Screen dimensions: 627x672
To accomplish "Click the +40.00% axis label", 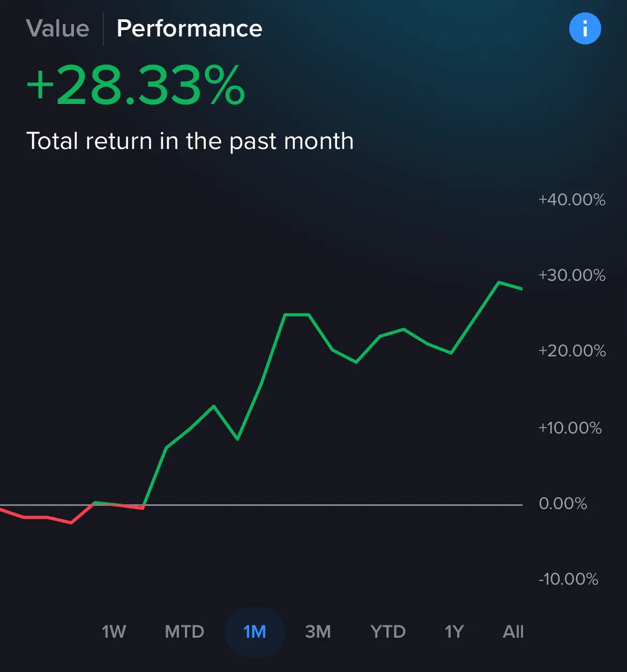I will point(572,200).
